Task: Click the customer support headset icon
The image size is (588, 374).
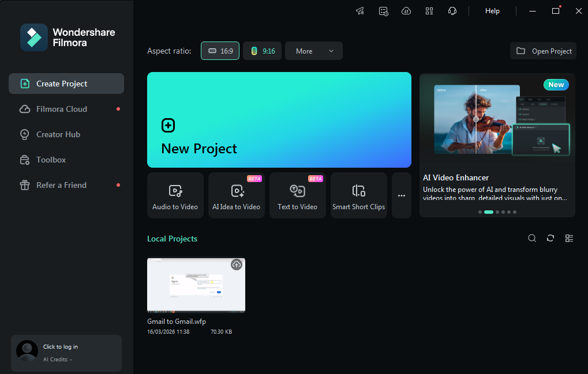Action: pos(452,11)
